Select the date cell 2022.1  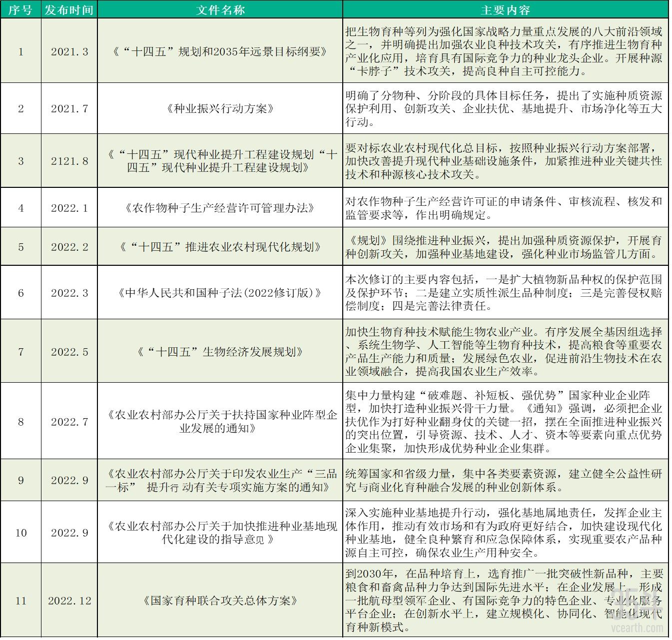(x=69, y=208)
